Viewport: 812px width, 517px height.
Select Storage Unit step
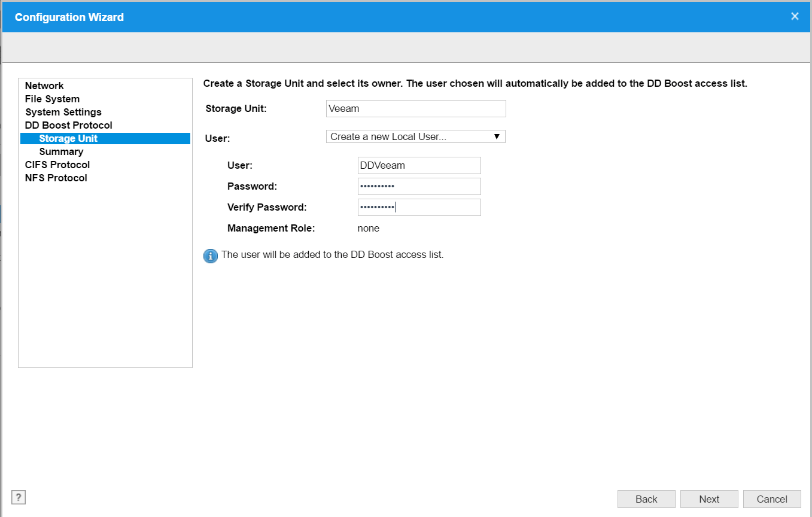coord(105,138)
